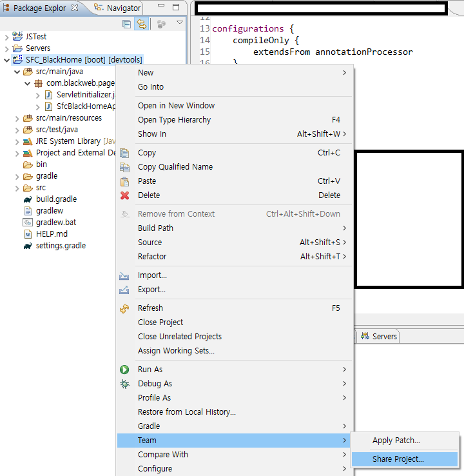Click the focus task icon in toolbar
Image resolution: width=464 pixels, height=476 pixels.
(161, 24)
